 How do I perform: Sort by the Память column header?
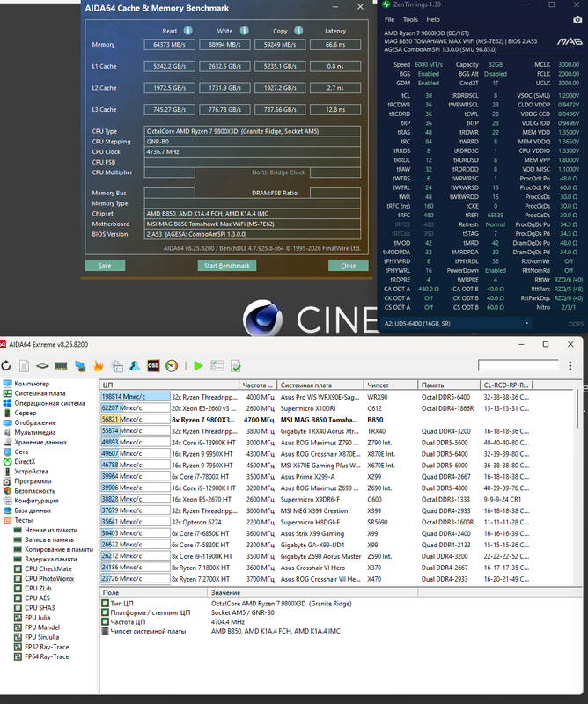[x=449, y=385]
